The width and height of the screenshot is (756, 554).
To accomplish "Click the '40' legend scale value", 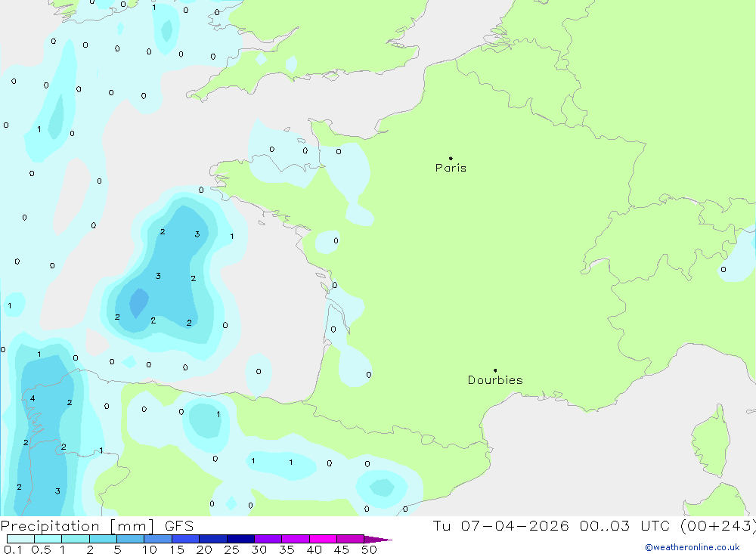I will (x=314, y=549).
